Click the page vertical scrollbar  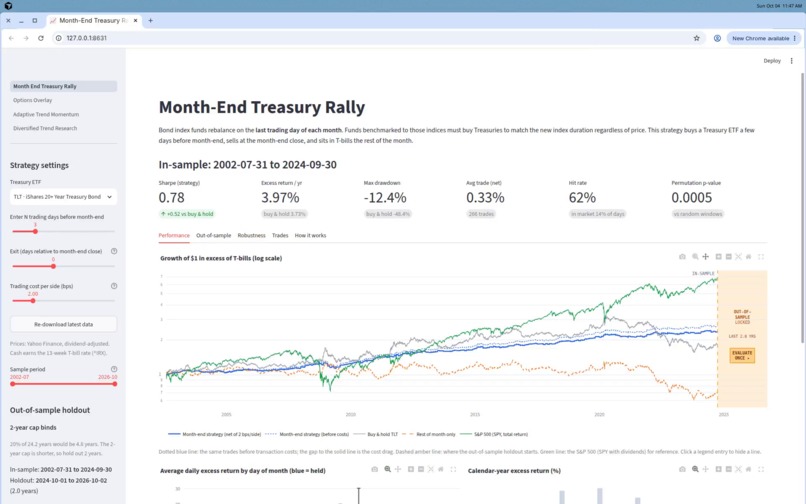click(x=802, y=208)
